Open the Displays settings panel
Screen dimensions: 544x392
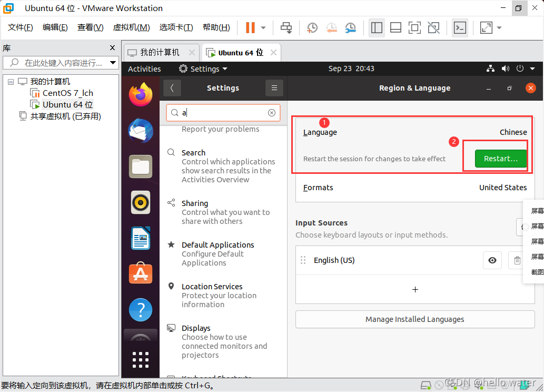pos(222,341)
